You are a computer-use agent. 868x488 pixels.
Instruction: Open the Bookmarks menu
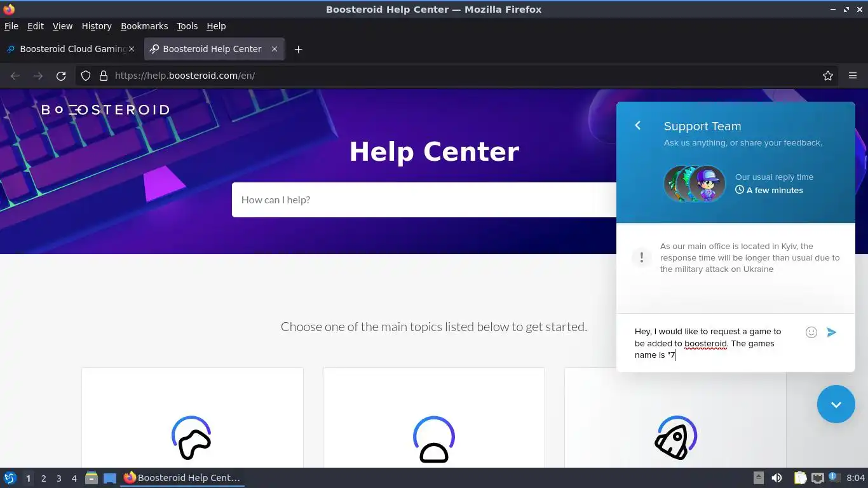click(144, 26)
